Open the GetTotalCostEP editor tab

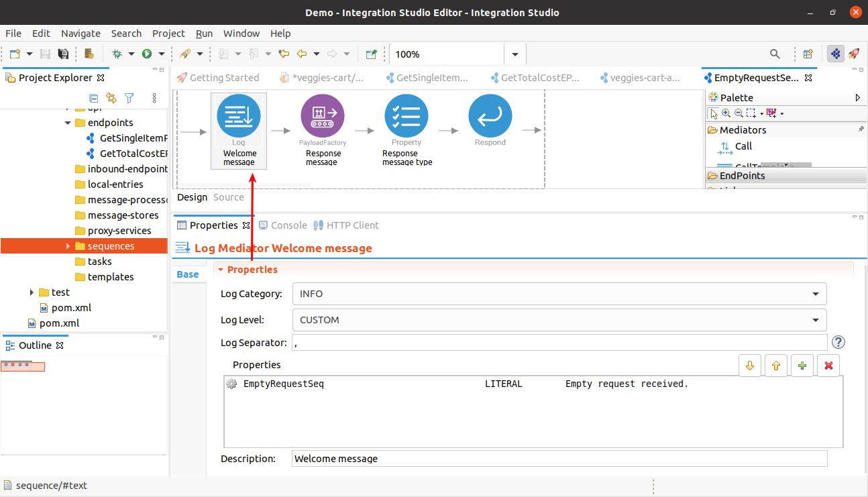(x=535, y=78)
